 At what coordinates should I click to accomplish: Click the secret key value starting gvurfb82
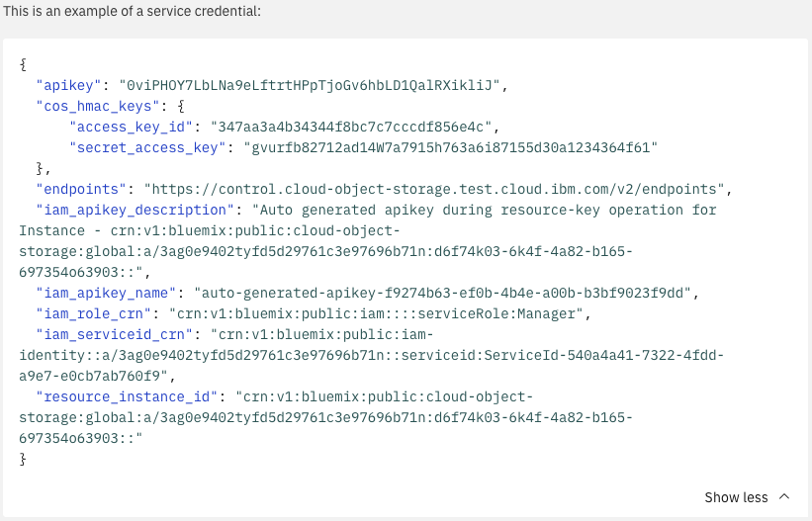(x=451, y=147)
